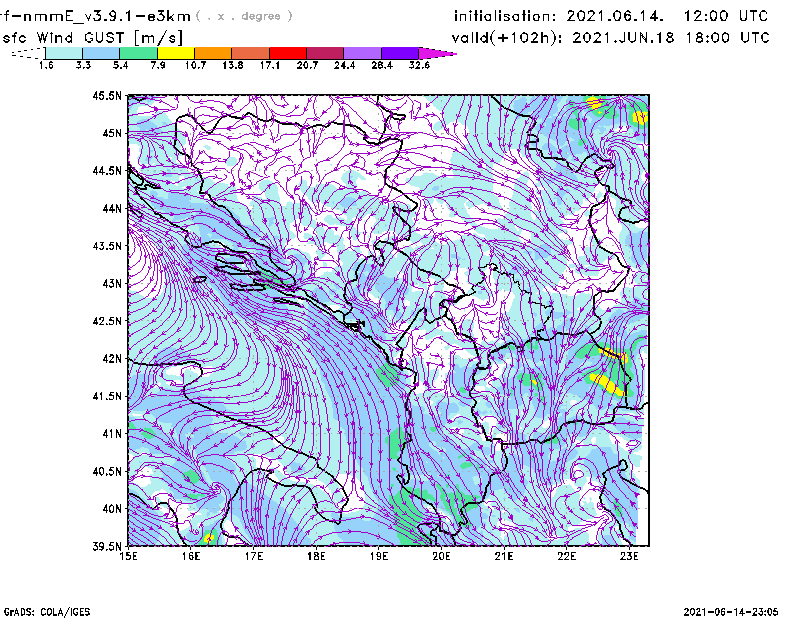Click the 20E longitude label

click(x=441, y=556)
